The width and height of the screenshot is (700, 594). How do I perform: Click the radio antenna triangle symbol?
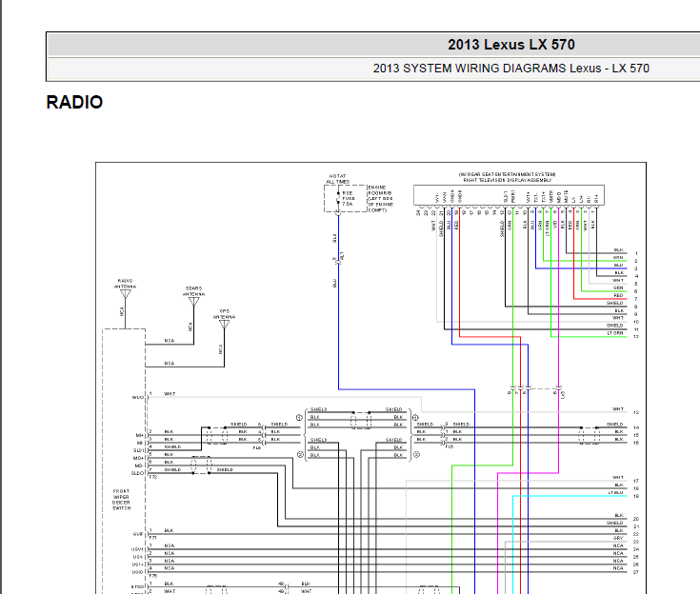[x=126, y=293]
